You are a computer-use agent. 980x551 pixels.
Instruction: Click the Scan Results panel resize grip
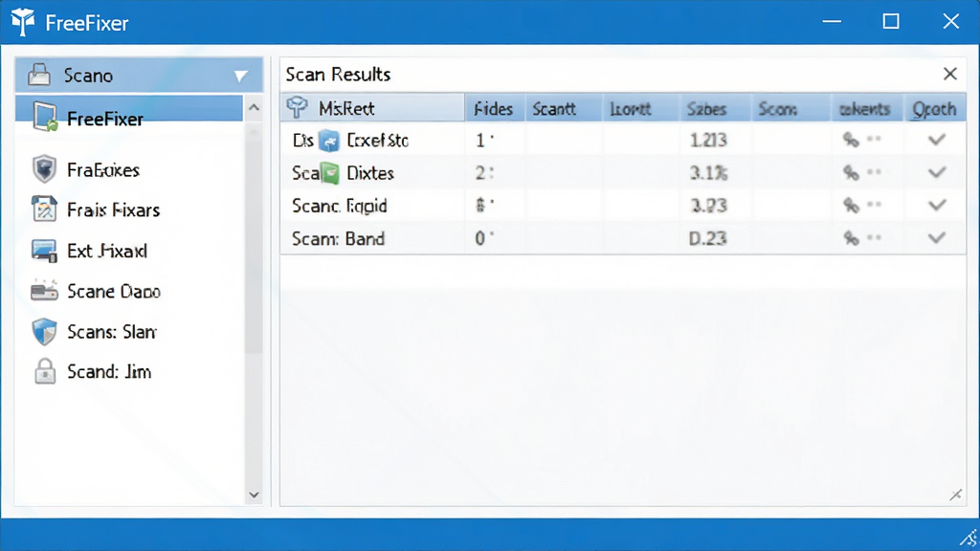click(956, 495)
